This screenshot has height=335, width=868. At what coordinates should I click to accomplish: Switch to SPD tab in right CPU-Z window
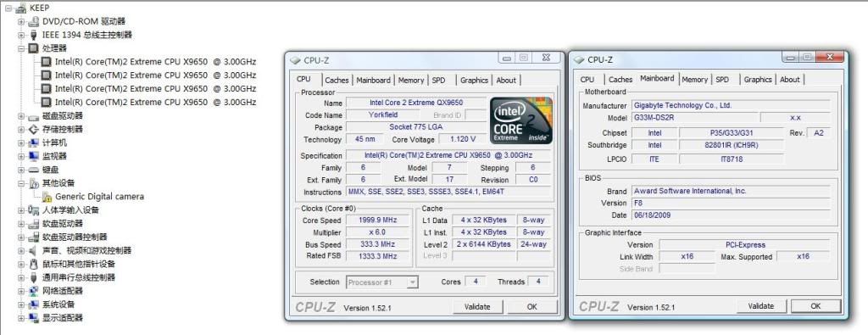click(x=722, y=80)
